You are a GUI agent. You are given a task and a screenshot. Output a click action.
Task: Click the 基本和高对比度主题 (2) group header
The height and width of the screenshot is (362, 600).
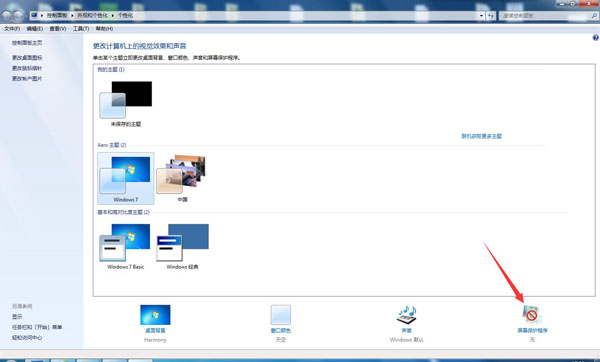(x=123, y=212)
